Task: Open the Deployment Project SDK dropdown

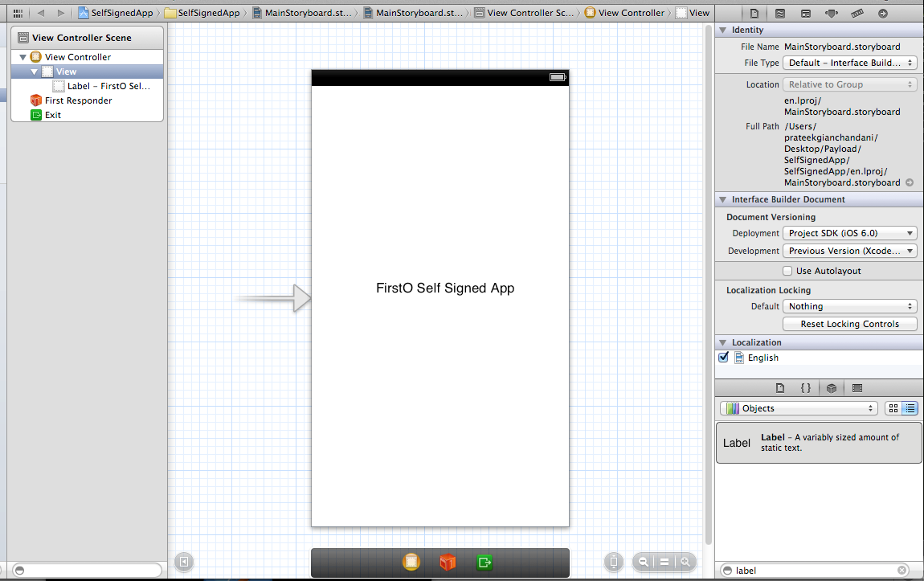Action: pyautogui.click(x=849, y=233)
